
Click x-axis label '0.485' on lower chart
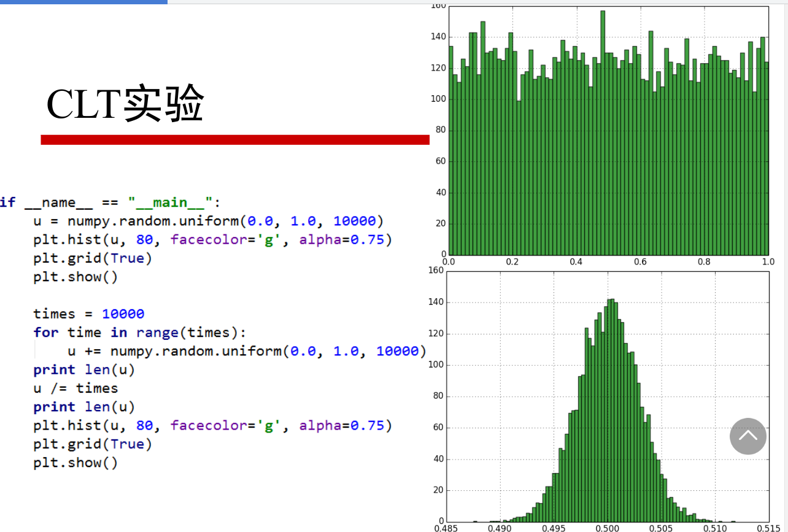point(446,528)
